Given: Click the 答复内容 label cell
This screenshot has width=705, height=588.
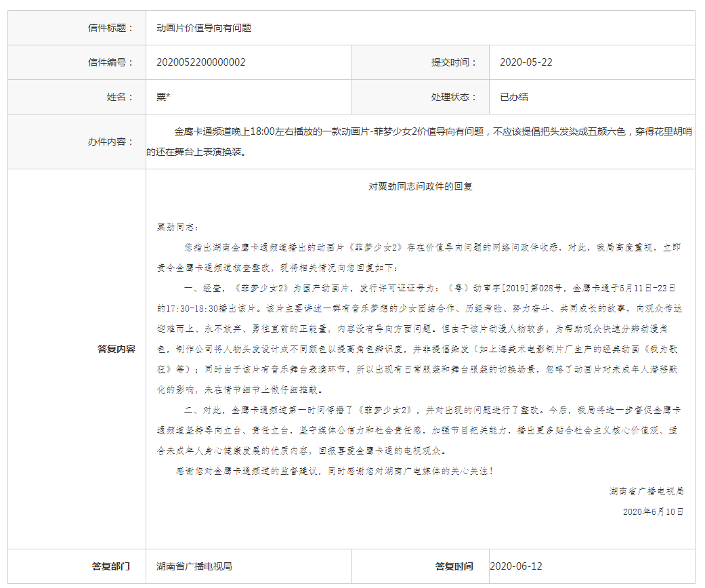Looking at the screenshot, I should pos(116,349).
